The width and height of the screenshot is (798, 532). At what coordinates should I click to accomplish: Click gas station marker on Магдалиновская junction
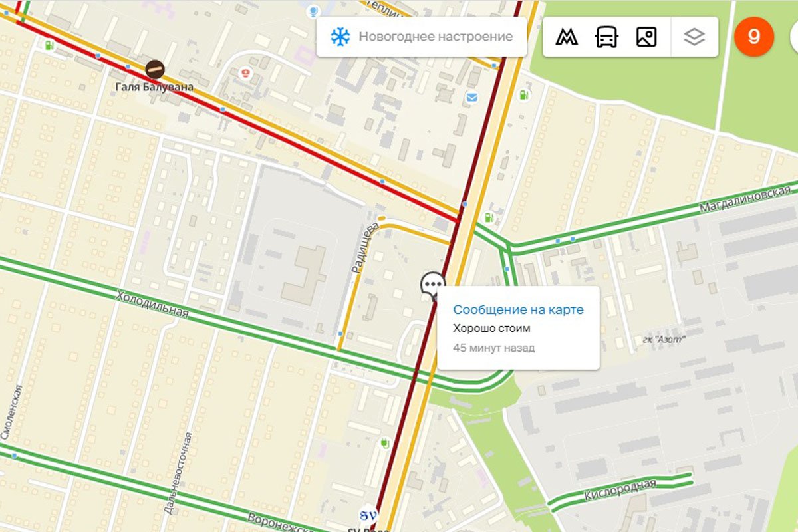coord(489,217)
